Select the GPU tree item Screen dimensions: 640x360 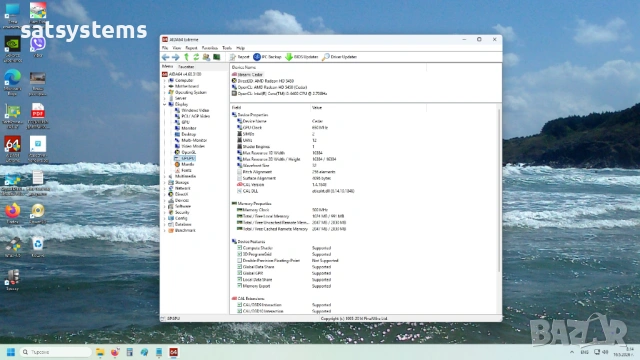pyautogui.click(x=182, y=122)
